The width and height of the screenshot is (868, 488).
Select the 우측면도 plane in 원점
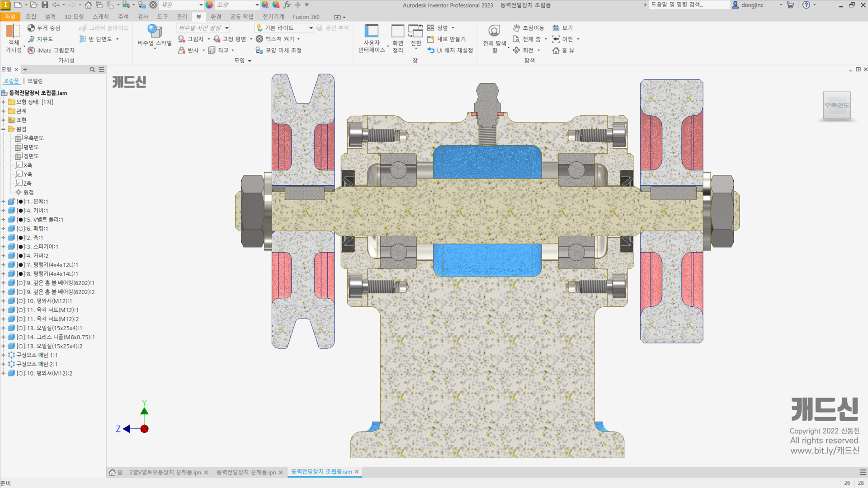tap(30, 138)
